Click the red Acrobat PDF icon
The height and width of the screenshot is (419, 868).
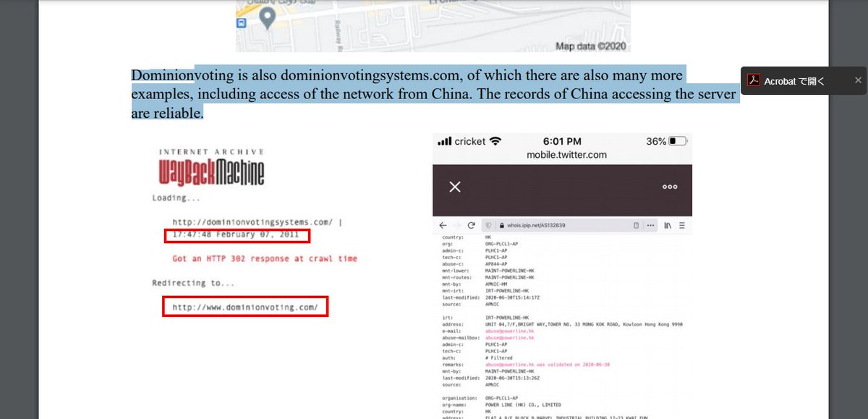753,80
